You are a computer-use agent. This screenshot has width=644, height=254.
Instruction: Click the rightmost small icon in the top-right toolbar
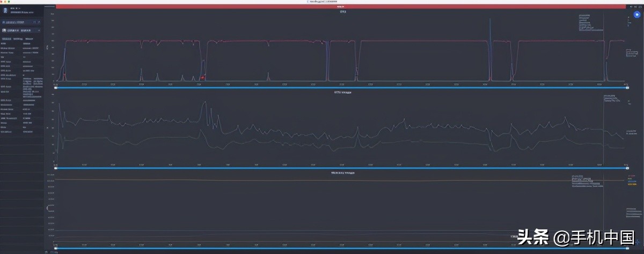click(639, 7)
